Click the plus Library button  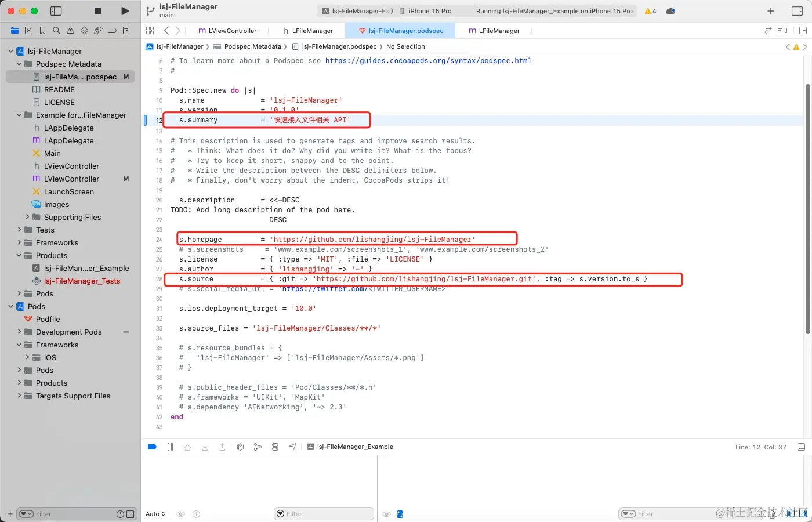pyautogui.click(x=771, y=11)
